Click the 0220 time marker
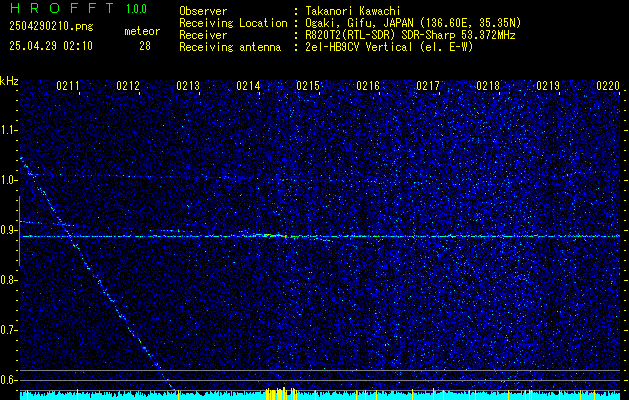629x400 pixels. (x=608, y=86)
